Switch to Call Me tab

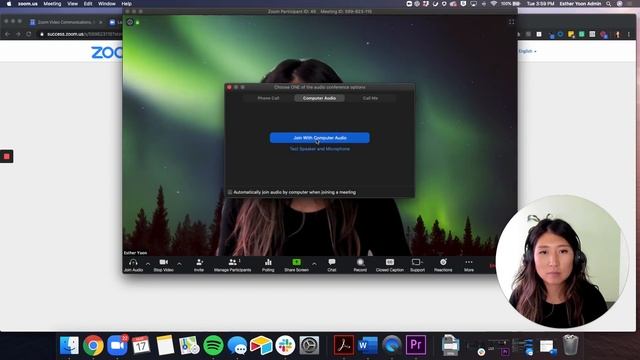[370, 98]
